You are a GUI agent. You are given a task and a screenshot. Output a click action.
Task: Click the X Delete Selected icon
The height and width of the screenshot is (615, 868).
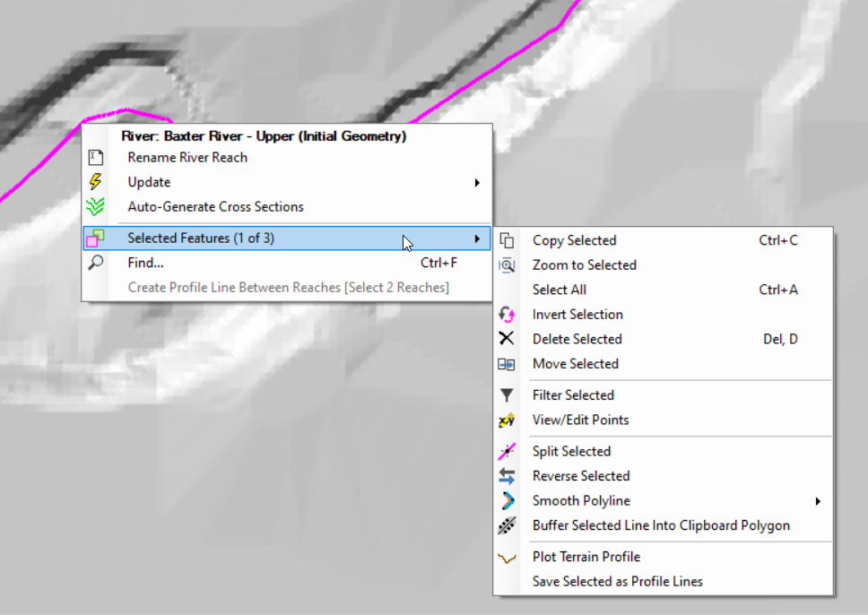pyautogui.click(x=507, y=338)
